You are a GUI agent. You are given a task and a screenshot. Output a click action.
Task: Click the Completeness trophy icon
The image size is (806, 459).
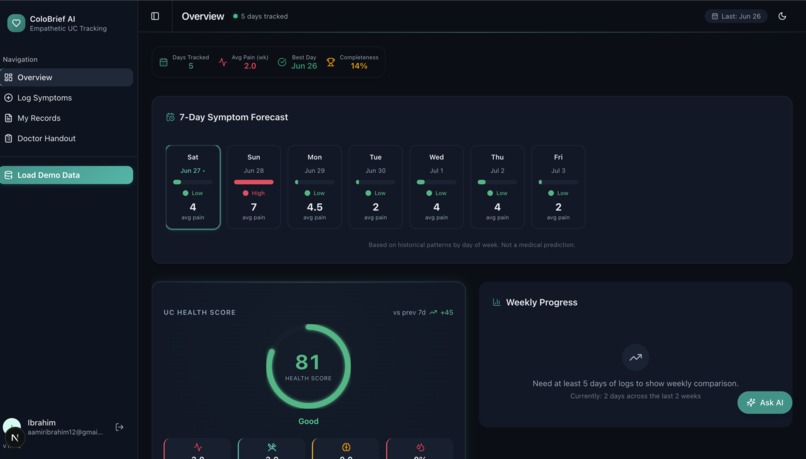[x=331, y=62]
